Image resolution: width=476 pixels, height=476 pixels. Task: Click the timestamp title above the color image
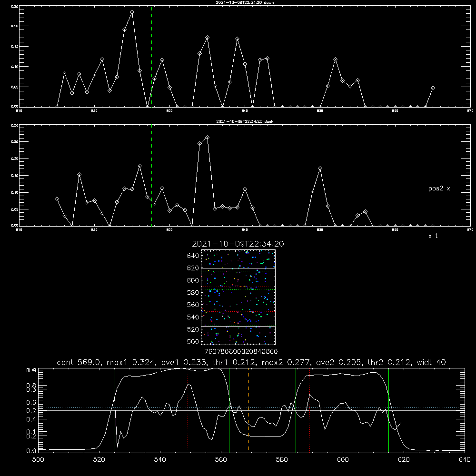238,244
